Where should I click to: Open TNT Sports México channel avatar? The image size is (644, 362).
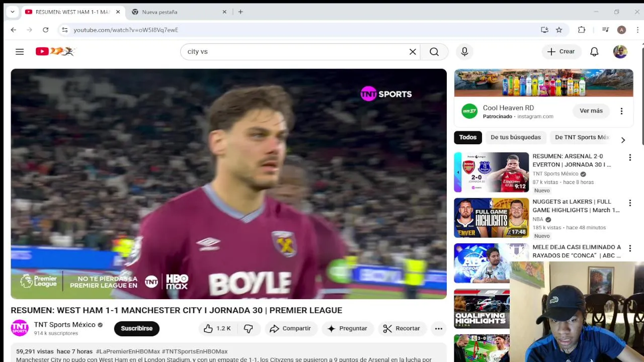(x=20, y=328)
